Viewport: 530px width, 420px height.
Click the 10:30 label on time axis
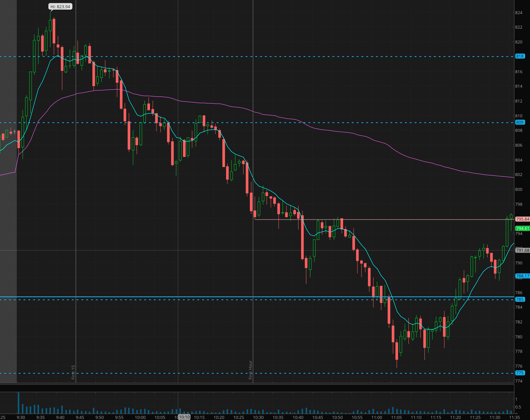click(x=258, y=417)
